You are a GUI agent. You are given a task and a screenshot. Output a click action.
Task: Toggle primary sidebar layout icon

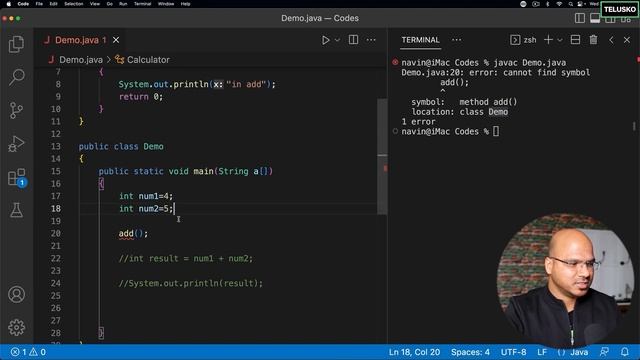[580, 18]
